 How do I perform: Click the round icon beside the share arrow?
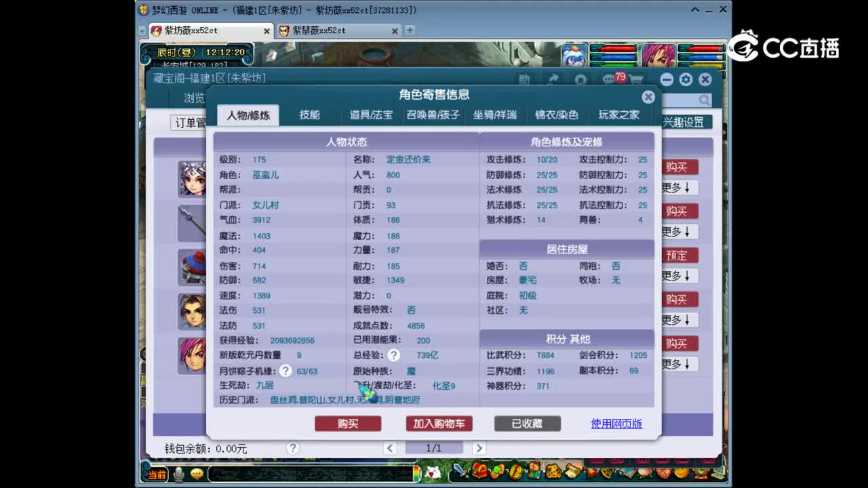580,80
